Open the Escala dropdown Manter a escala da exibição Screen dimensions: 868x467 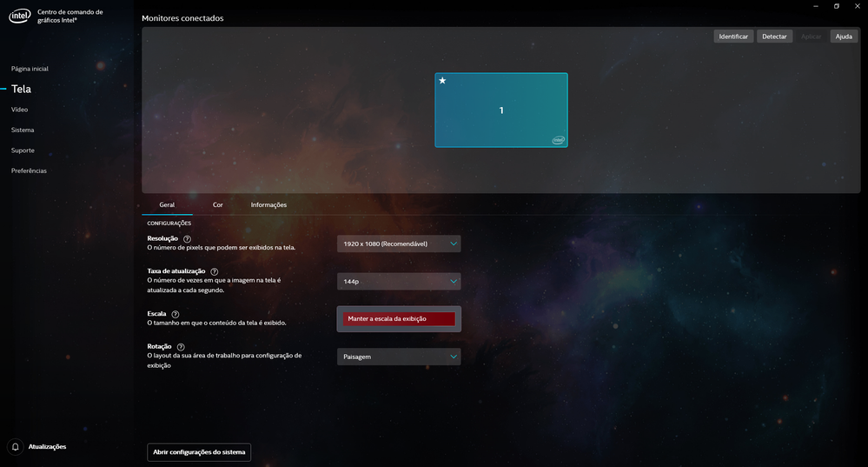[399, 318]
